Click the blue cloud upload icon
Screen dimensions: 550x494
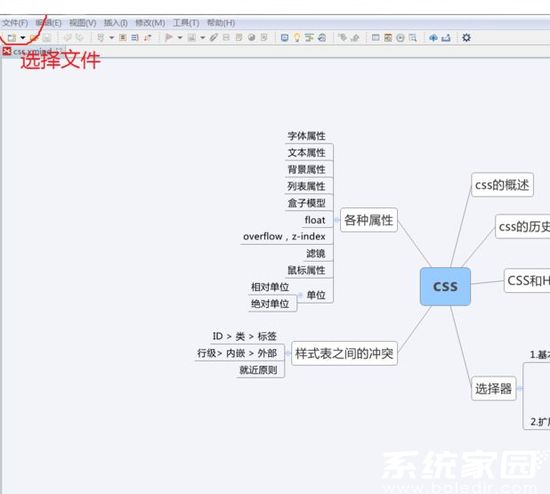(x=433, y=38)
